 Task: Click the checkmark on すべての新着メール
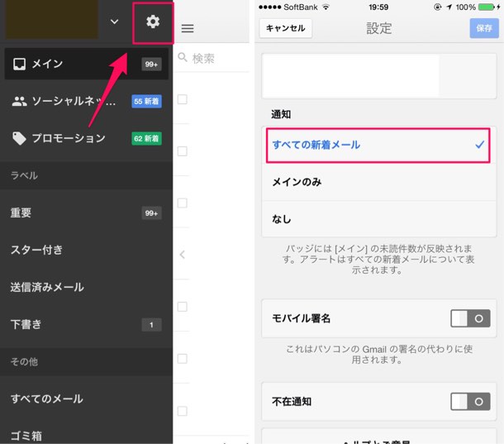click(x=479, y=145)
